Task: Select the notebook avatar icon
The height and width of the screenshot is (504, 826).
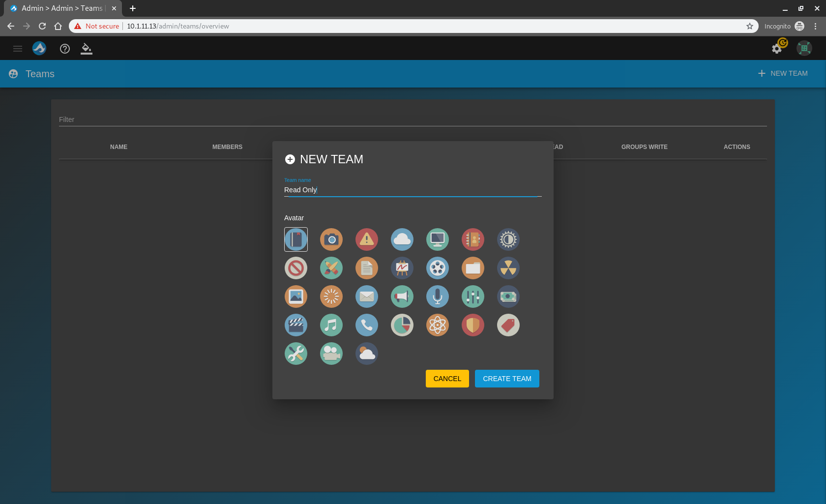Action: [296, 239]
